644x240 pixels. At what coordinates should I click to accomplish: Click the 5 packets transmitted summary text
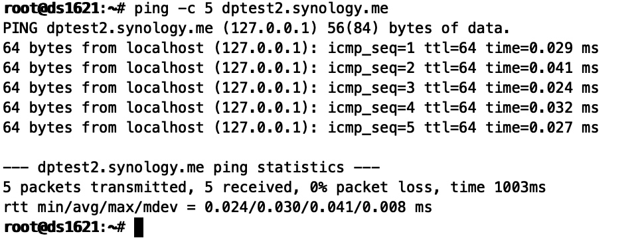(95, 187)
